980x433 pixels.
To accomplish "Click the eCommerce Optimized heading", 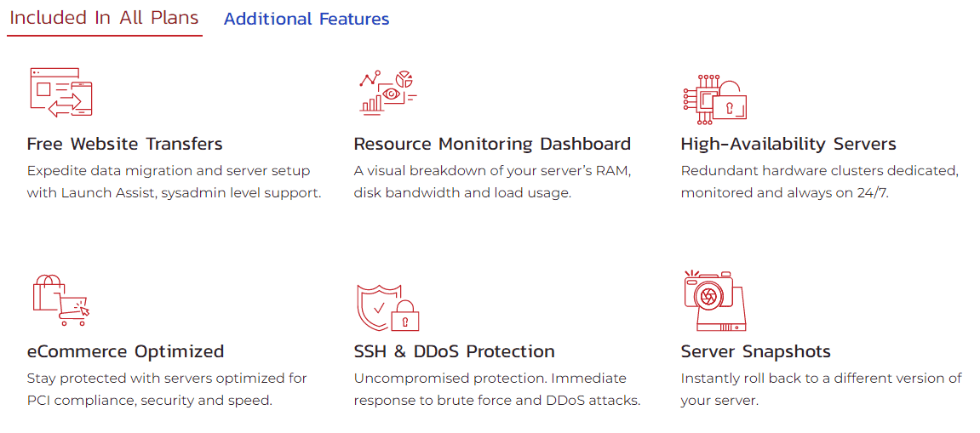I will [x=126, y=351].
